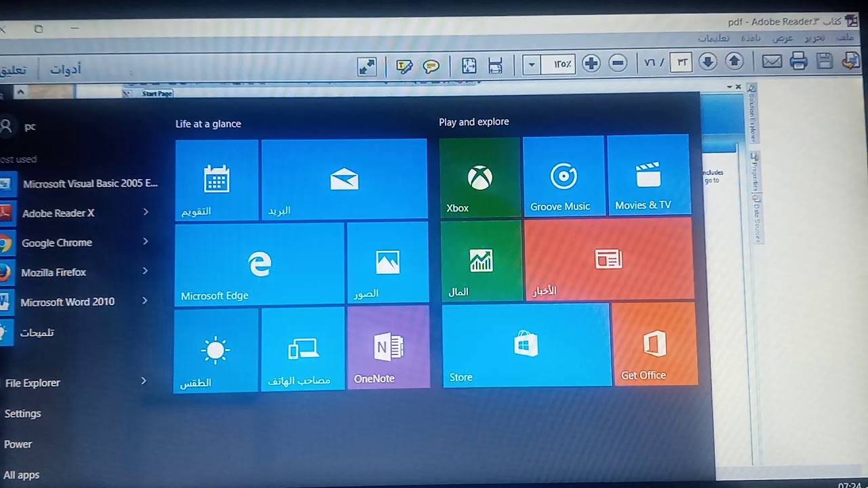
Task: Open Settings from the Start menu
Action: click(22, 413)
